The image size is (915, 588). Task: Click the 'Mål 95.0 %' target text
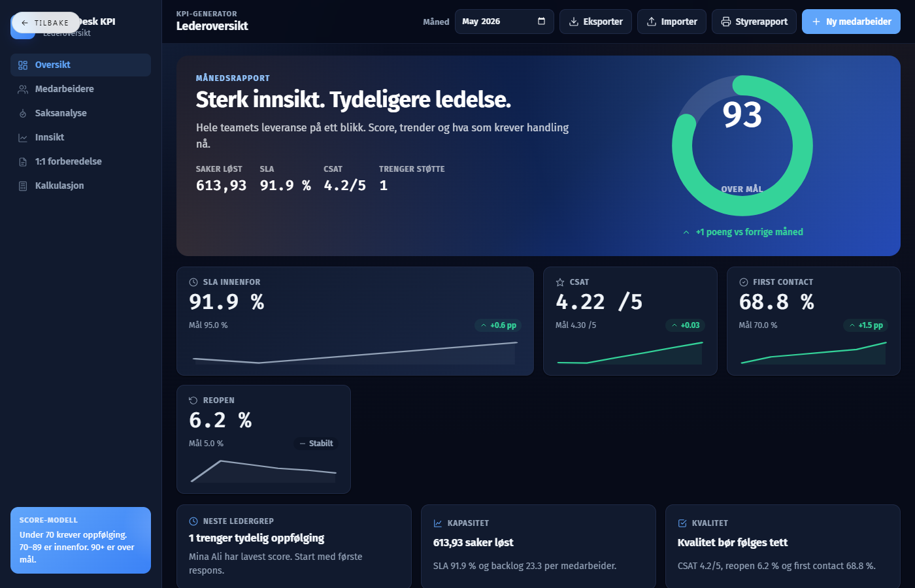click(208, 325)
